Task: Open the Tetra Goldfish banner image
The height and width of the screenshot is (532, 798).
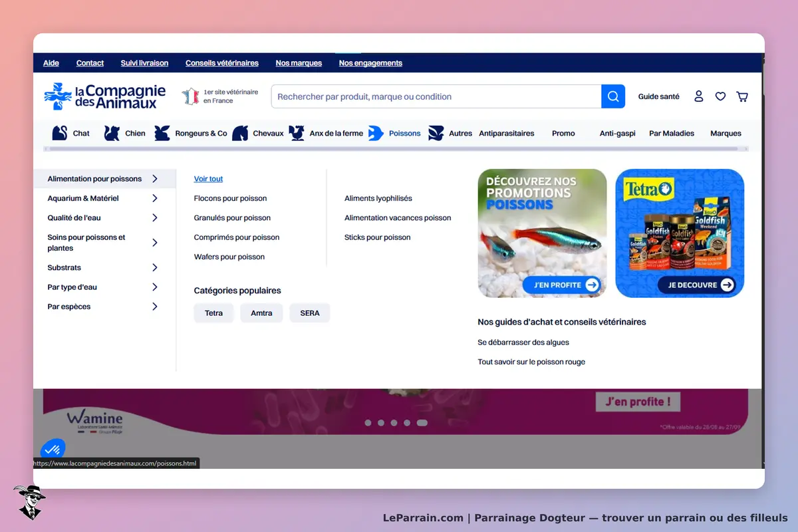Action: (x=680, y=233)
